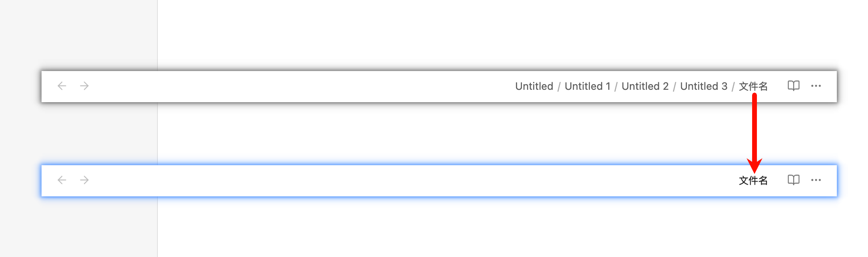
Task: Open the three-dot menu in the blue-highlighted bar
Action: coord(816,180)
